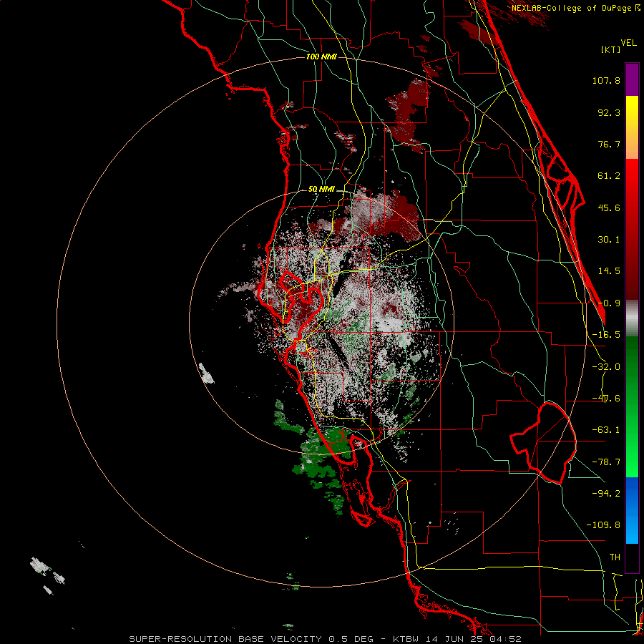Click the 100 NMI range ring label
Image resolution: width=644 pixels, height=644 pixels.
tap(321, 57)
